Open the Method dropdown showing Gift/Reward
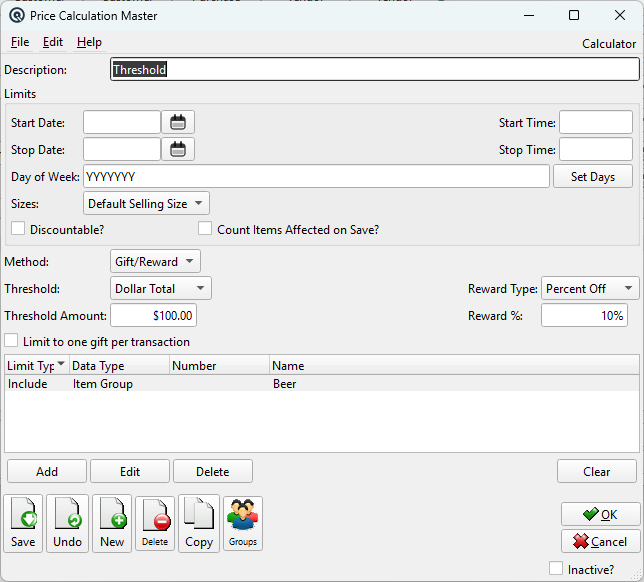 pos(155,261)
